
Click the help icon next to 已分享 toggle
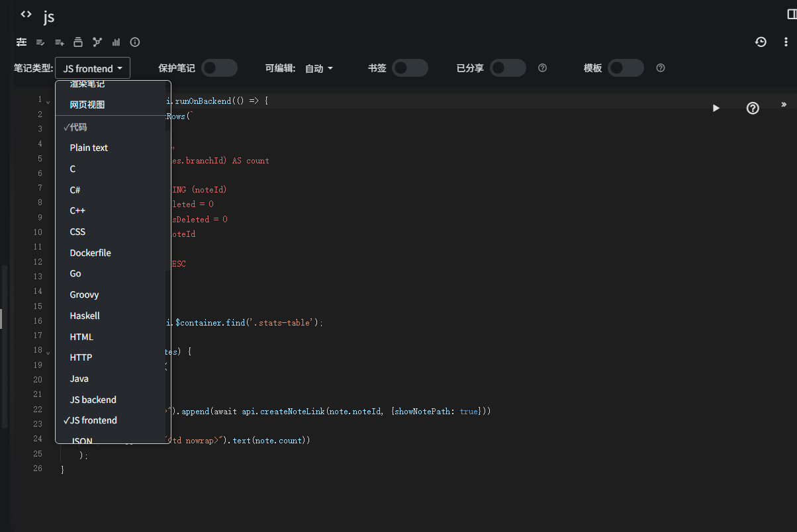click(x=542, y=68)
